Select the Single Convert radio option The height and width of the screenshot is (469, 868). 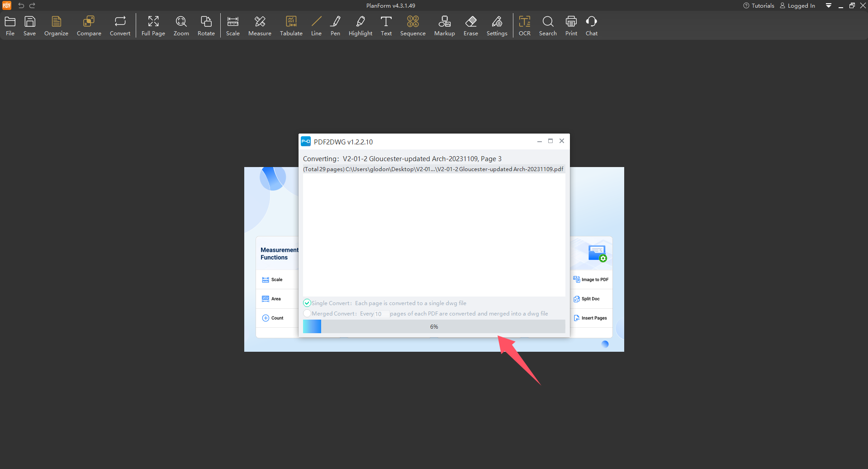pyautogui.click(x=307, y=303)
